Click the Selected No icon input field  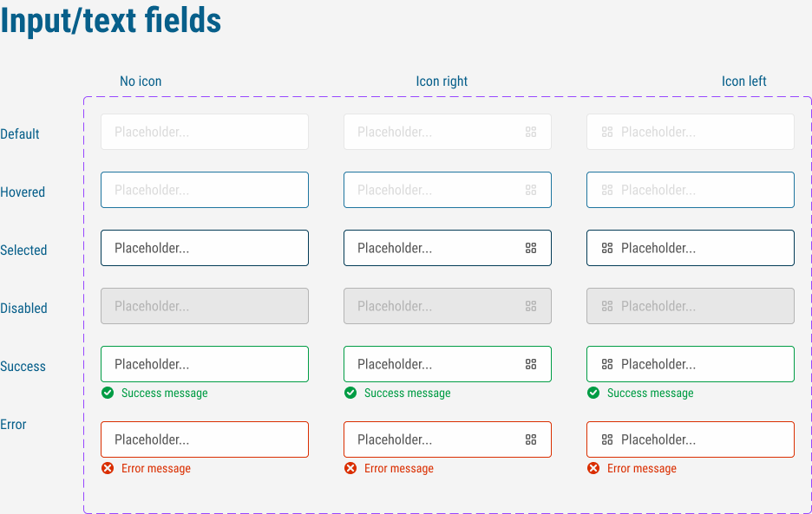(205, 248)
